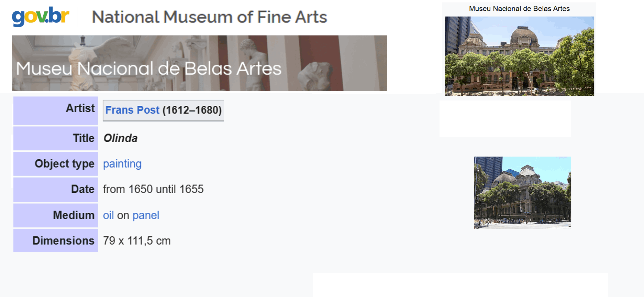Screen dimensions: 644x297
Task: Open the National Museum of Fine Arts heading
Action: pos(209,17)
